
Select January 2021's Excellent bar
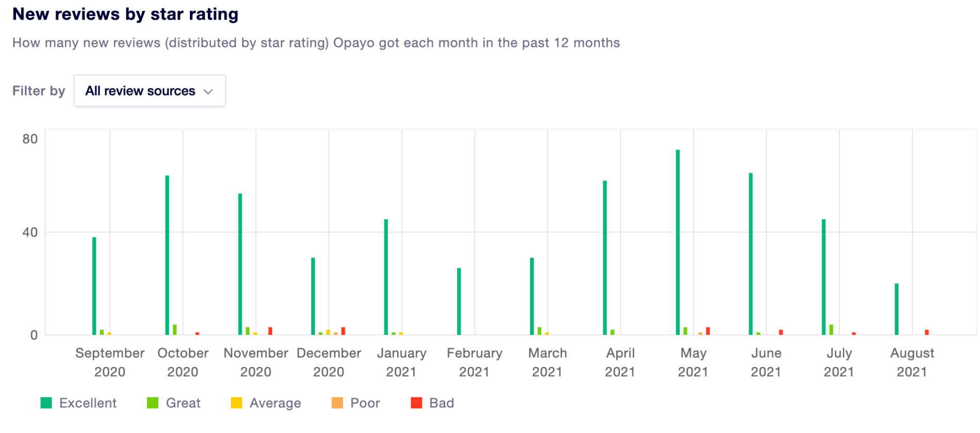pos(386,277)
